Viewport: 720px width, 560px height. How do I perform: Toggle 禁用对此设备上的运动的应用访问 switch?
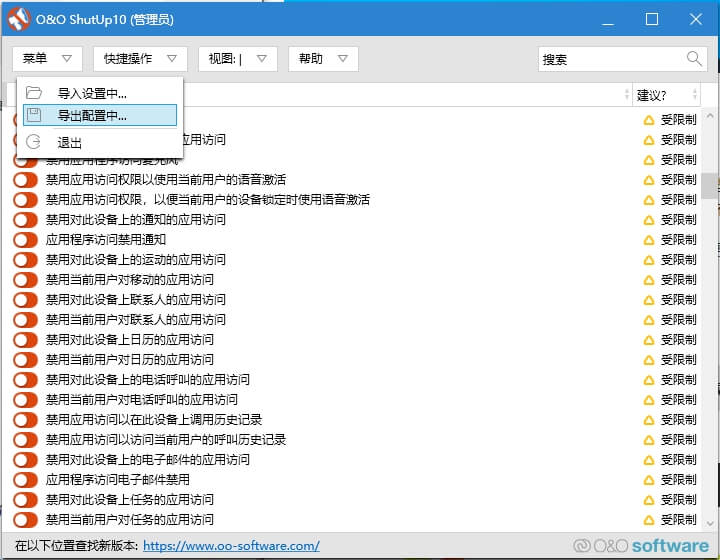click(x=25, y=260)
